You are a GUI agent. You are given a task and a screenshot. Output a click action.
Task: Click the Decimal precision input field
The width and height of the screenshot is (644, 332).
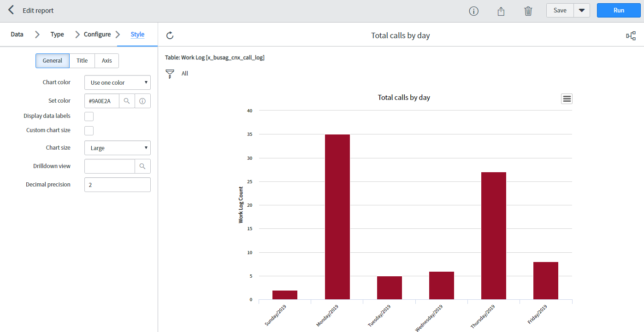[117, 185]
